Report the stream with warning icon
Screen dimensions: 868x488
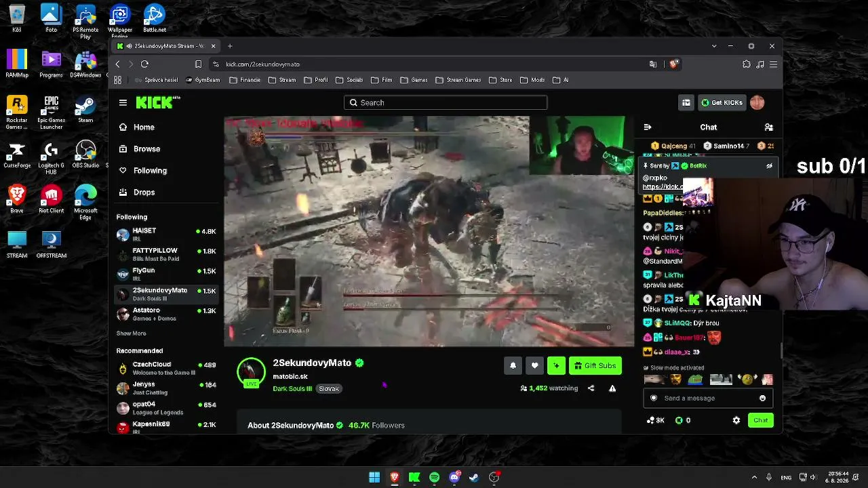[x=612, y=388]
